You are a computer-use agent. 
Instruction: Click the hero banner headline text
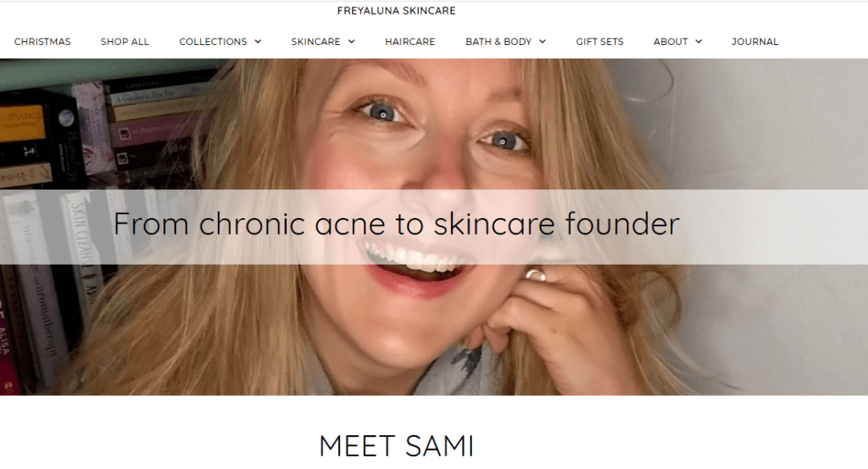click(x=396, y=224)
